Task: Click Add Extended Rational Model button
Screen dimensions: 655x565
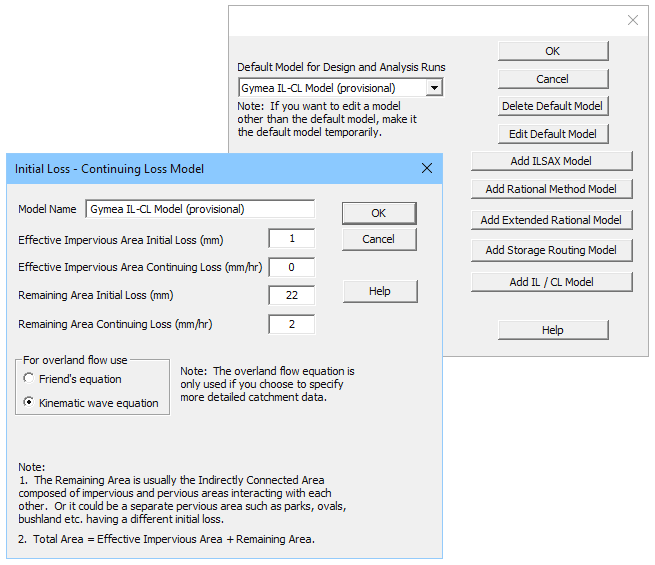Action: [551, 220]
